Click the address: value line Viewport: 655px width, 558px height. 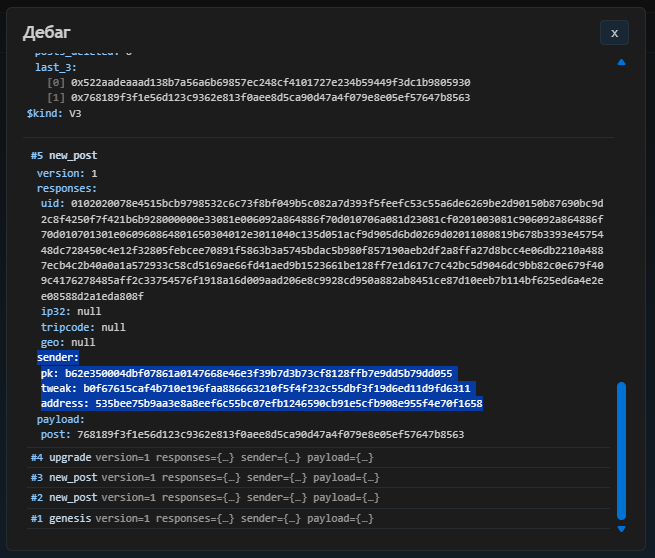[261, 403]
